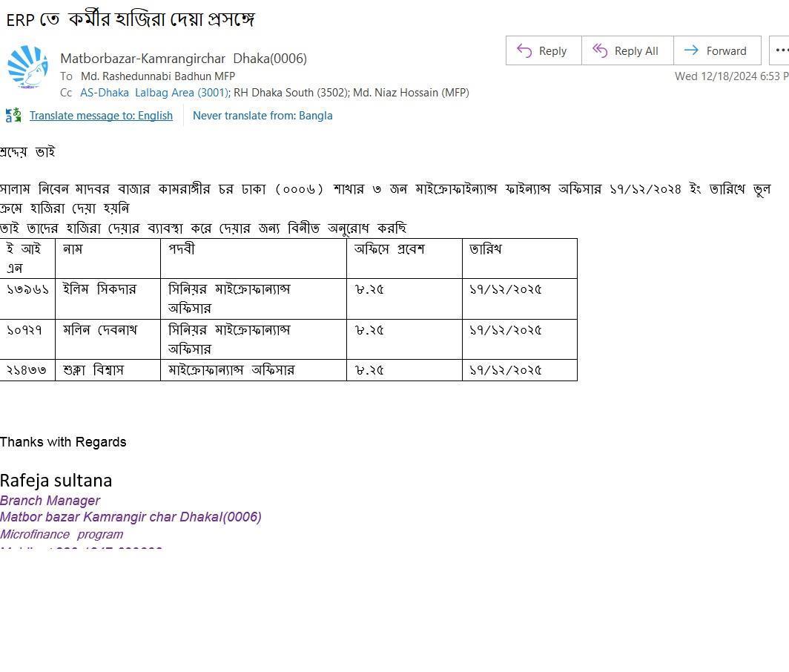The image size is (789, 672).
Task: Select Cc recipient Md. Niaz Hossain (MFP)
Action: tap(411, 93)
